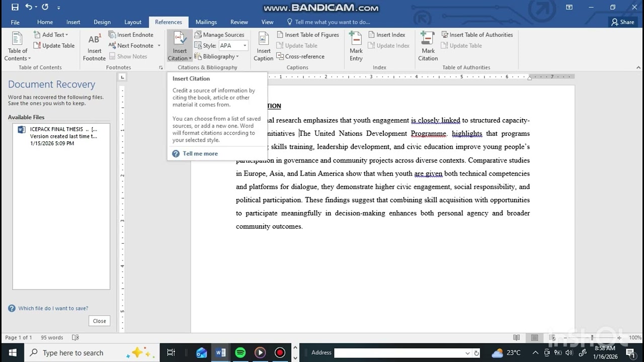This screenshot has height=362, width=644.
Task: Click the media player icon on taskbar
Action: pos(260,352)
